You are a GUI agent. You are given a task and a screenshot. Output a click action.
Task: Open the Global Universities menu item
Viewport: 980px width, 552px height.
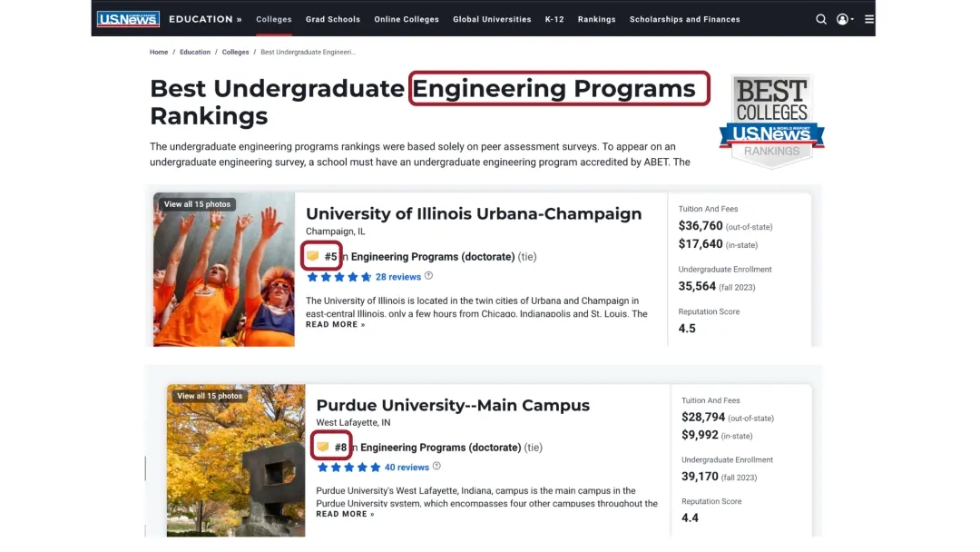[492, 19]
